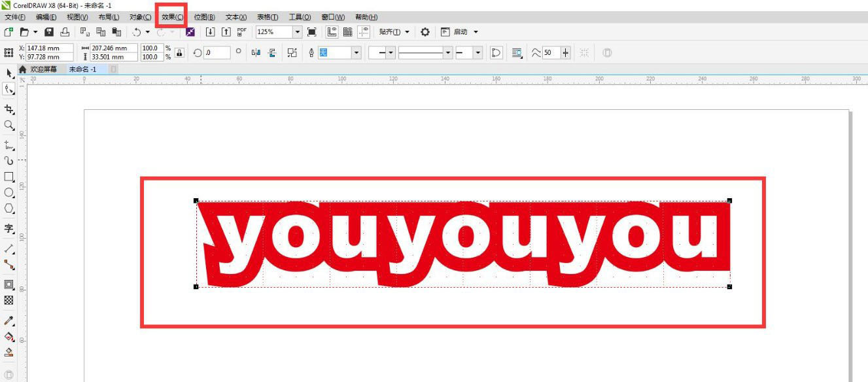
Task: Open the 效果 menu
Action: coord(172,17)
